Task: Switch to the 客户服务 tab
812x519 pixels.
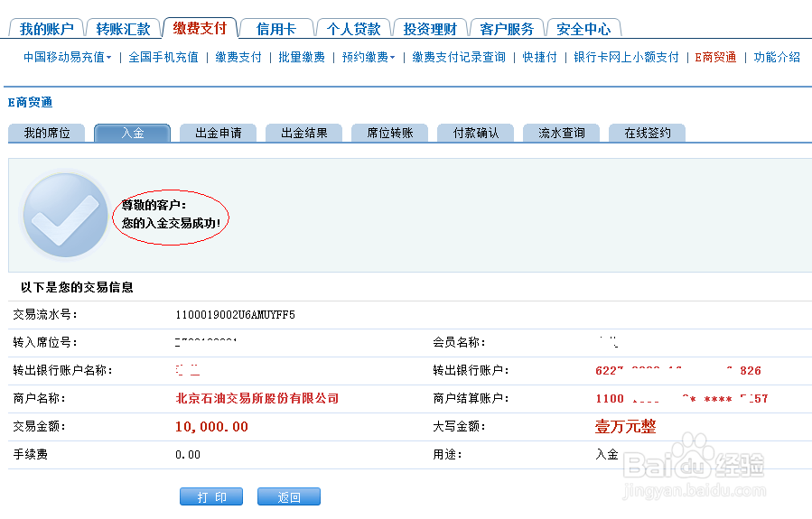Action: pyautogui.click(x=507, y=29)
